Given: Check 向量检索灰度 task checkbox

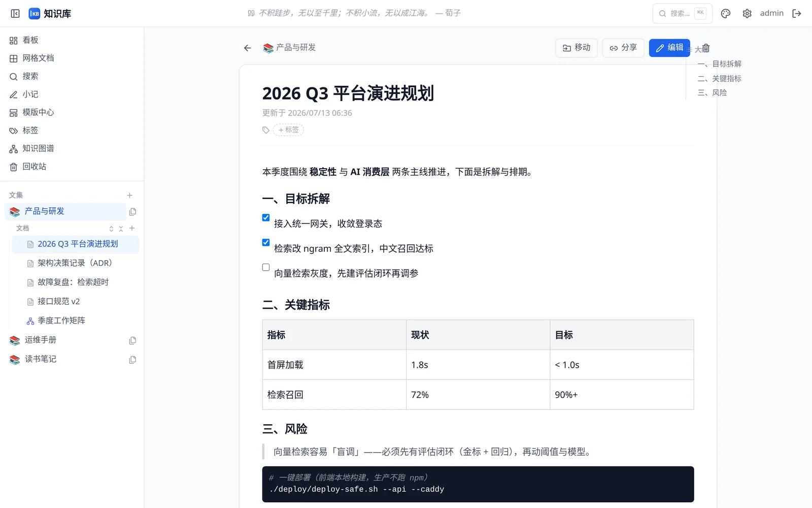Looking at the screenshot, I should tap(266, 267).
